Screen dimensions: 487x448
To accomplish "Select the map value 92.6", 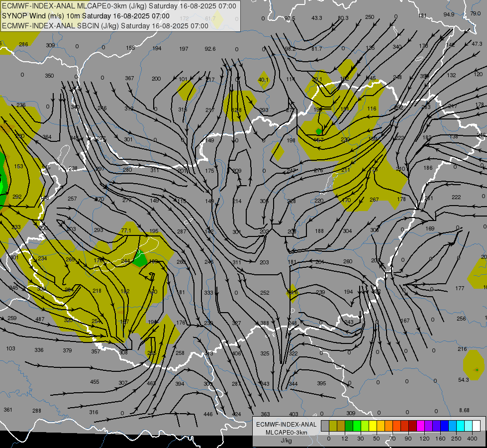I will coord(210,49).
